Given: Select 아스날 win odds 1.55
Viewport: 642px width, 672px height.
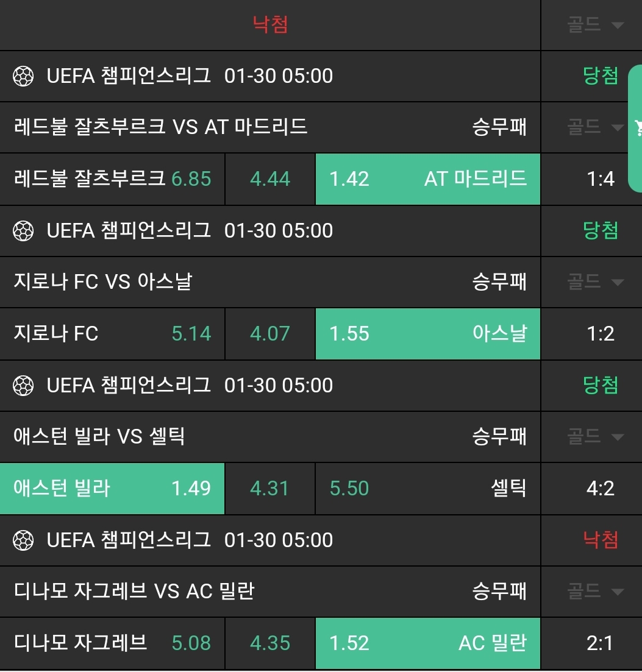Looking at the screenshot, I should tap(427, 334).
